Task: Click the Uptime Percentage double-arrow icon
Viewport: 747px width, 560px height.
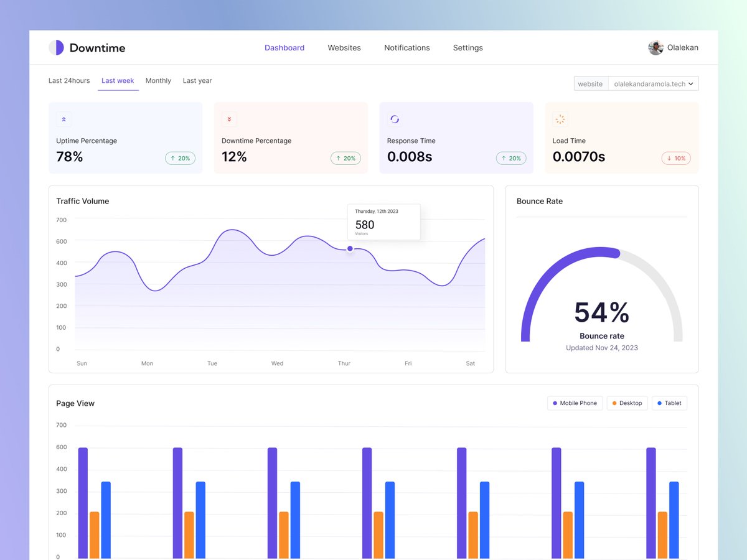Action: pyautogui.click(x=63, y=119)
